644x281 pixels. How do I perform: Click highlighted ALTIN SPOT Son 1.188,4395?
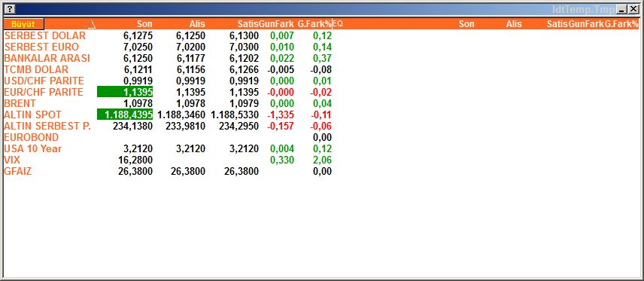[x=125, y=115]
